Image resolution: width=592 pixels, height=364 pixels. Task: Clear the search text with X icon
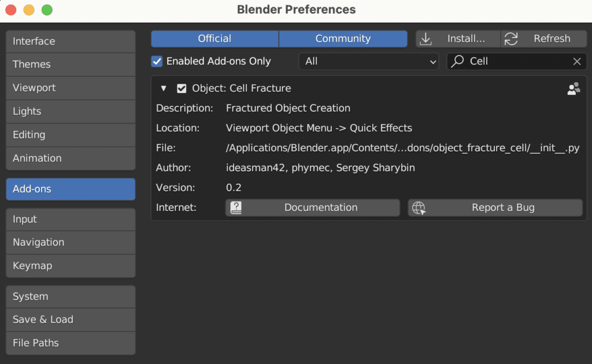click(577, 61)
